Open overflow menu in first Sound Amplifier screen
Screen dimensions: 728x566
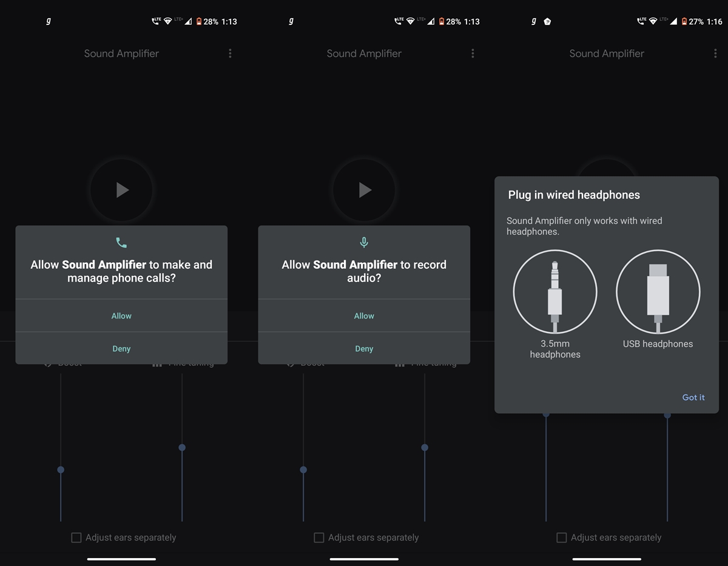point(230,53)
